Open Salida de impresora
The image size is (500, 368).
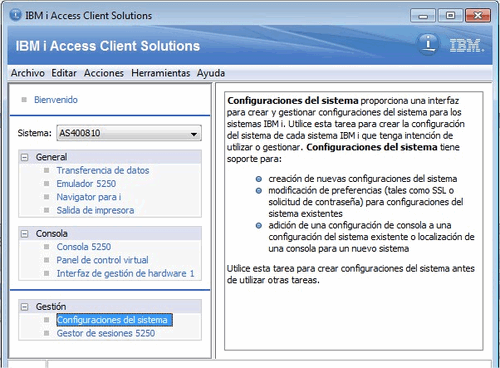[x=95, y=210]
